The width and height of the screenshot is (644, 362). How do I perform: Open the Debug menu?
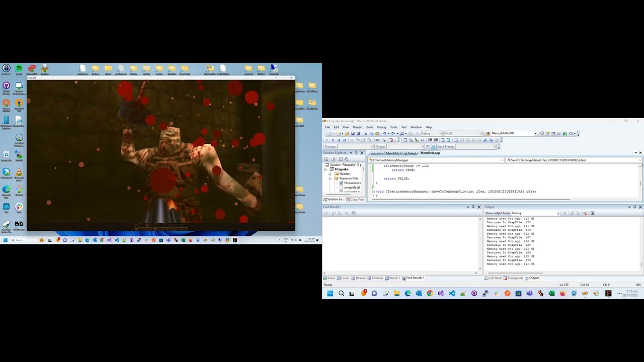coord(381,127)
